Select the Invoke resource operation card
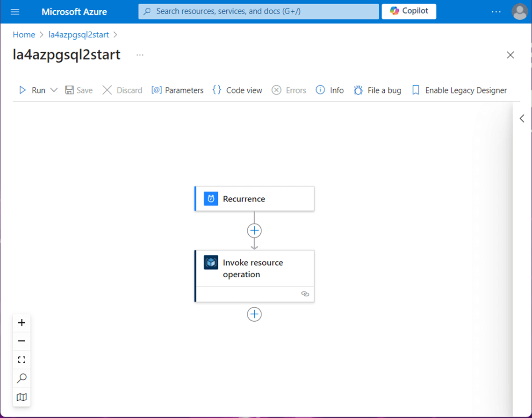The width and height of the screenshot is (532, 418). click(254, 276)
